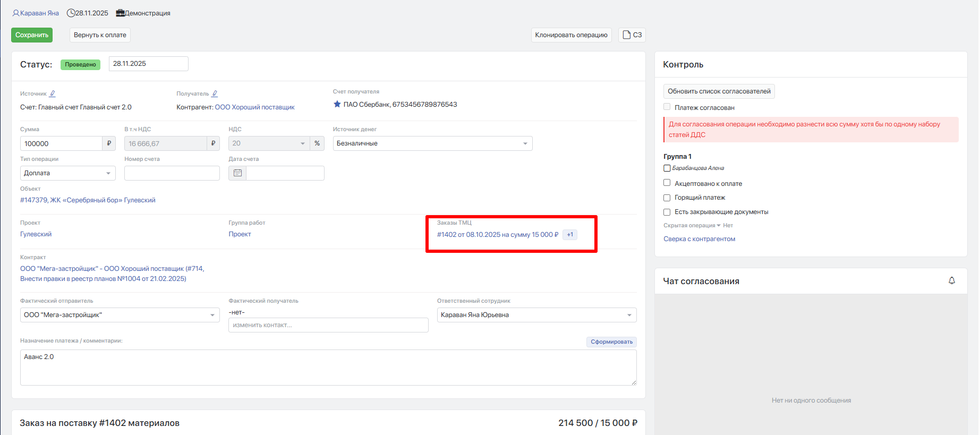Click the ruble icon next to Сумма
The height and width of the screenshot is (435, 980).
109,143
